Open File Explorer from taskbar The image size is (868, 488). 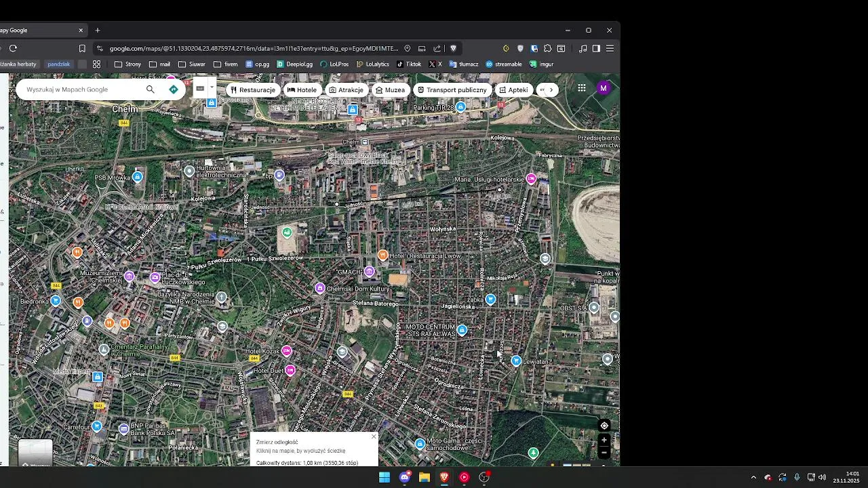[x=425, y=477]
